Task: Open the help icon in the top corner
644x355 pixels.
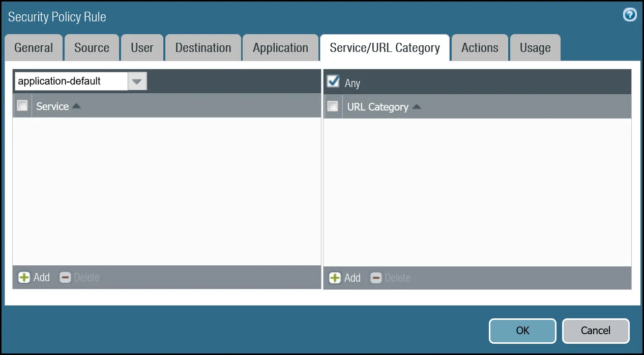Action: click(x=629, y=15)
